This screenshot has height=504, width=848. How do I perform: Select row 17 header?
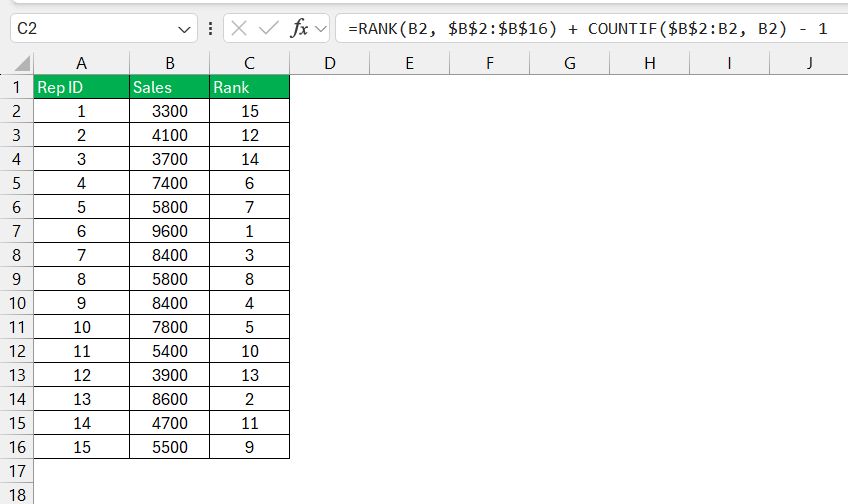pos(17,471)
